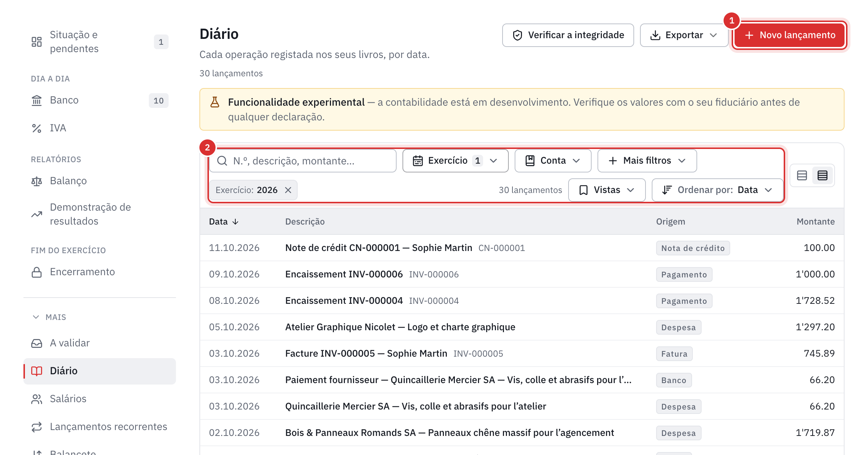Click the Balanço scales icon

37,181
